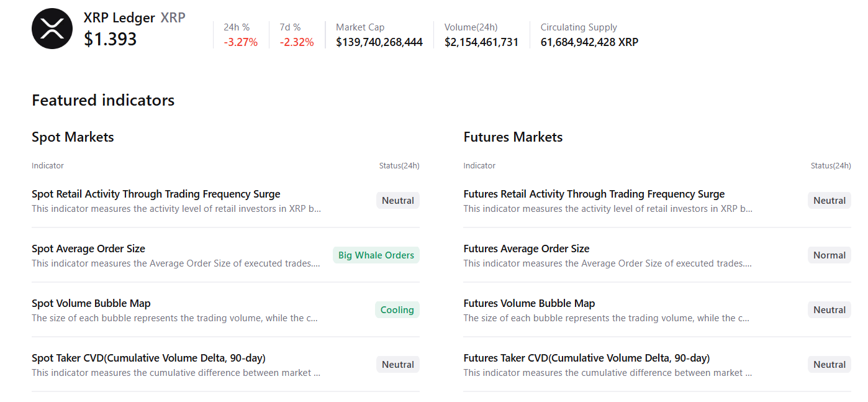868x402 pixels.
Task: Open the Futures Volume Bubble Map indicator
Action: tap(529, 303)
